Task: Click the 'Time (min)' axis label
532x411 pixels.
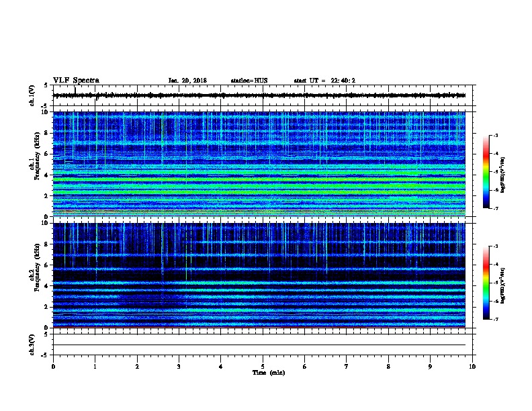Action: [x=269, y=373]
